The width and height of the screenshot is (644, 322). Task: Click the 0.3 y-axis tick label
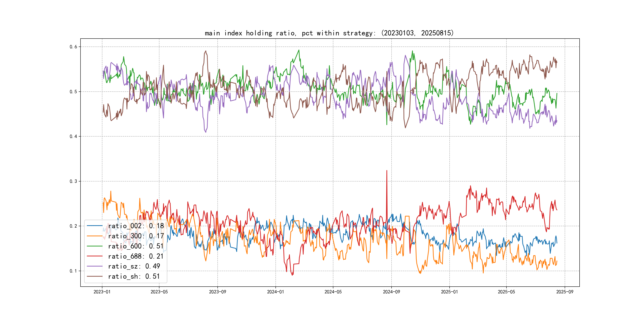pos(73,181)
